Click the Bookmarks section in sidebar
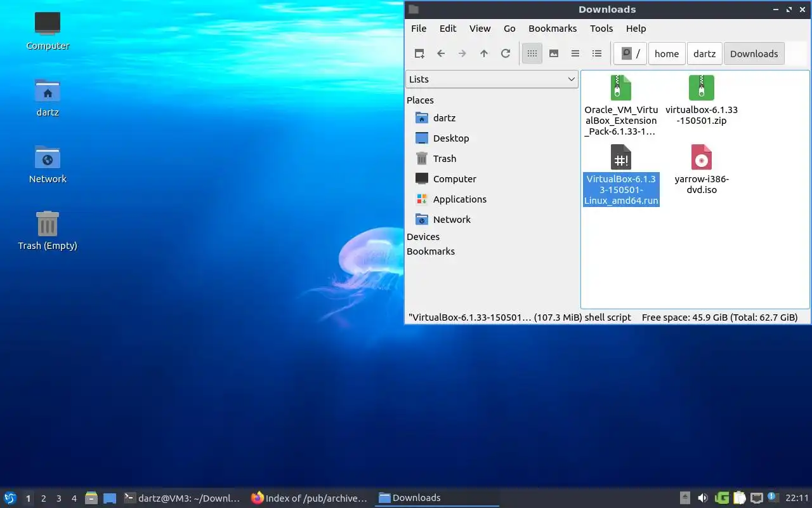The width and height of the screenshot is (812, 508). click(x=431, y=251)
